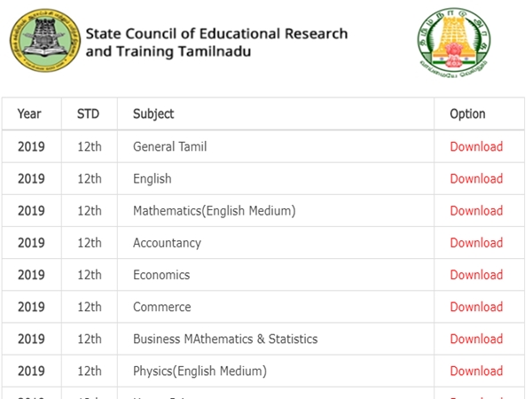
Task: Download the Economics file
Action: click(x=476, y=275)
